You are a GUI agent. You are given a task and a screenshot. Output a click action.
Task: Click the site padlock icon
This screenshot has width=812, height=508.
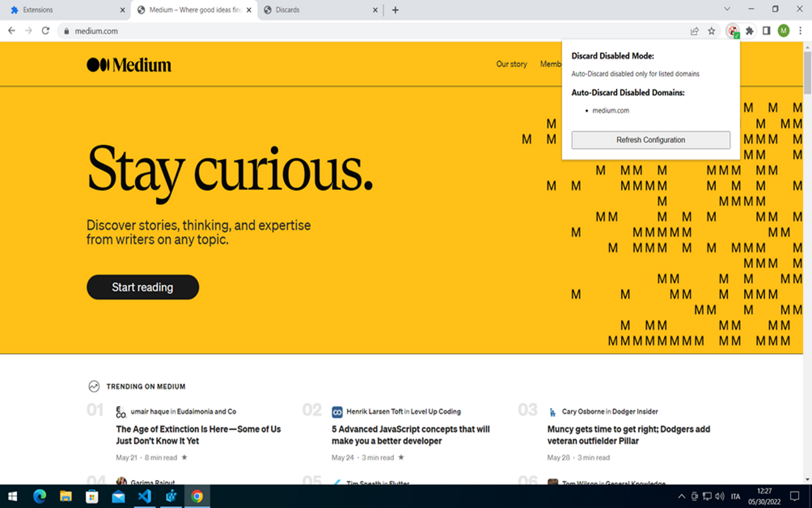pos(66,31)
